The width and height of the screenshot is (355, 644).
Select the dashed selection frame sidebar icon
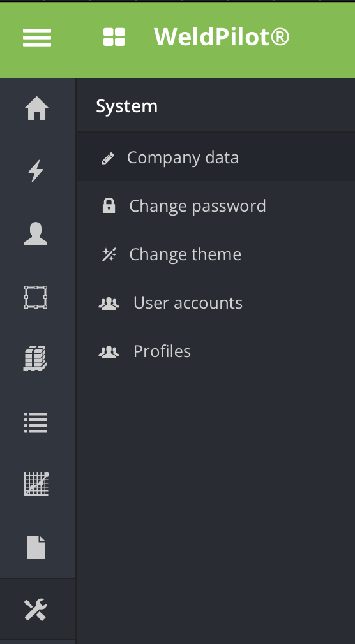pos(36,297)
